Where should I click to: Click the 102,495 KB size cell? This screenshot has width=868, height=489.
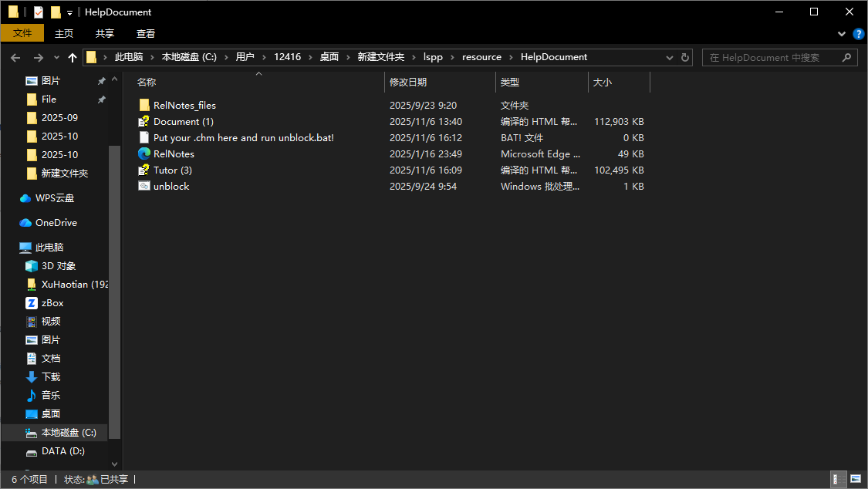pyautogui.click(x=619, y=170)
